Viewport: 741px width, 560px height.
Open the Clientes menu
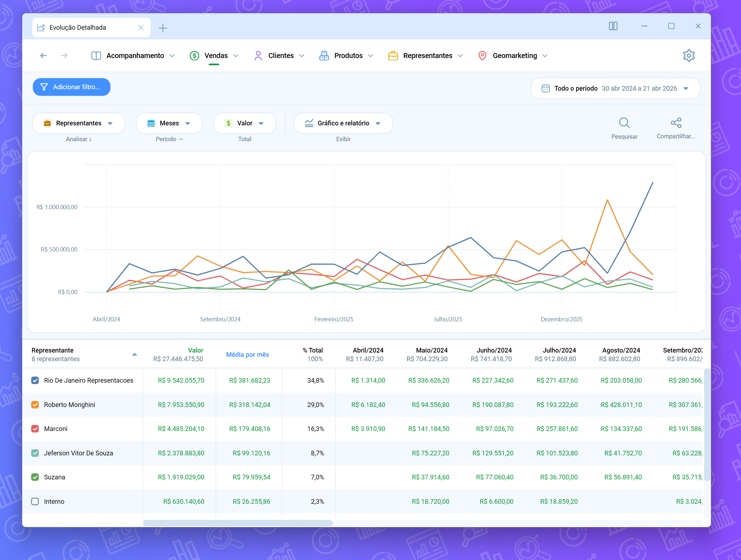coord(279,56)
